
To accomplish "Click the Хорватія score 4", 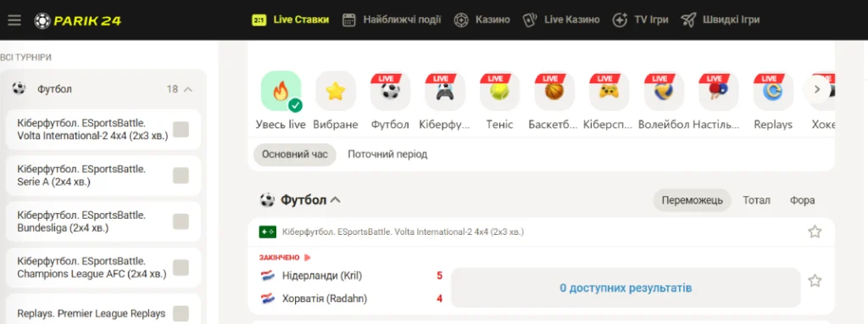I will tap(440, 299).
